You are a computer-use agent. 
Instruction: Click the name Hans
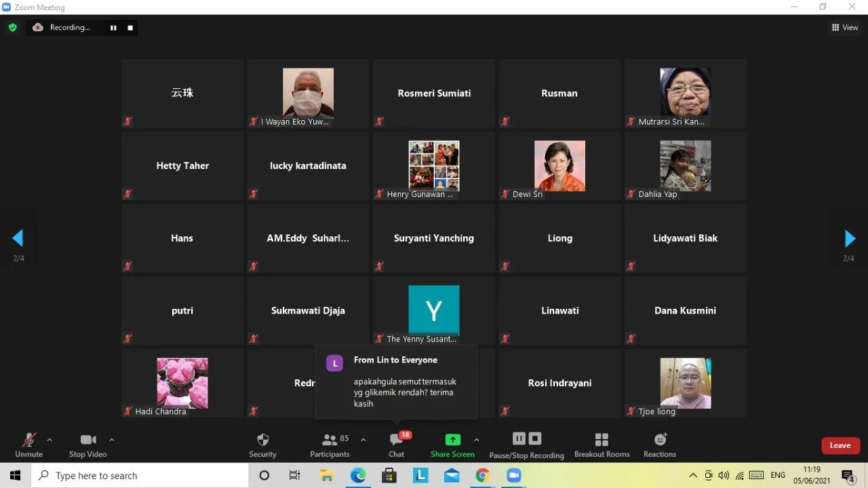pos(182,238)
